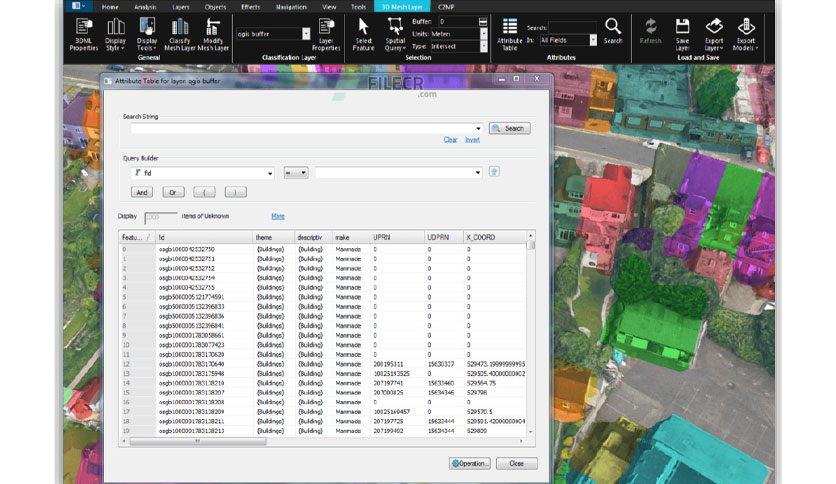
Task: Open the Display Tools menu
Action: click(x=147, y=35)
